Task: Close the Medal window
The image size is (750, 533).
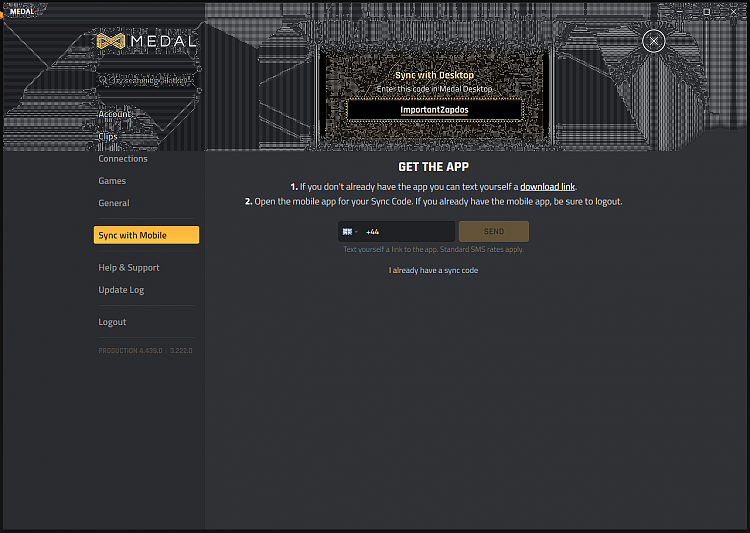Action: 733,11
